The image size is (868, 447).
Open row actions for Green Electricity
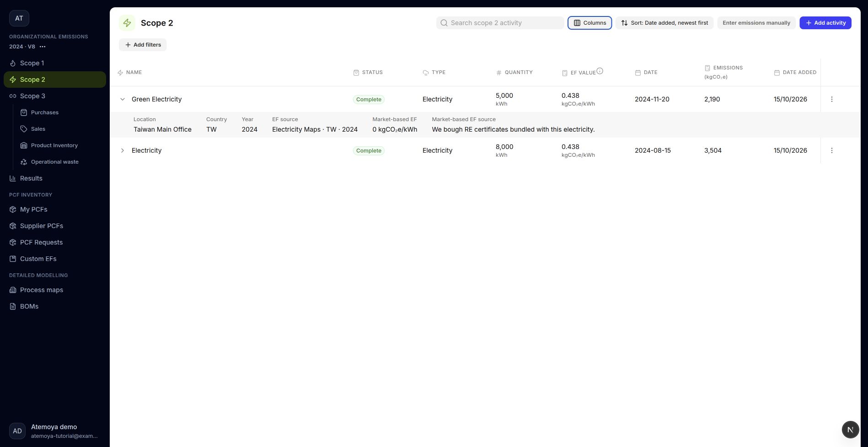832,99
